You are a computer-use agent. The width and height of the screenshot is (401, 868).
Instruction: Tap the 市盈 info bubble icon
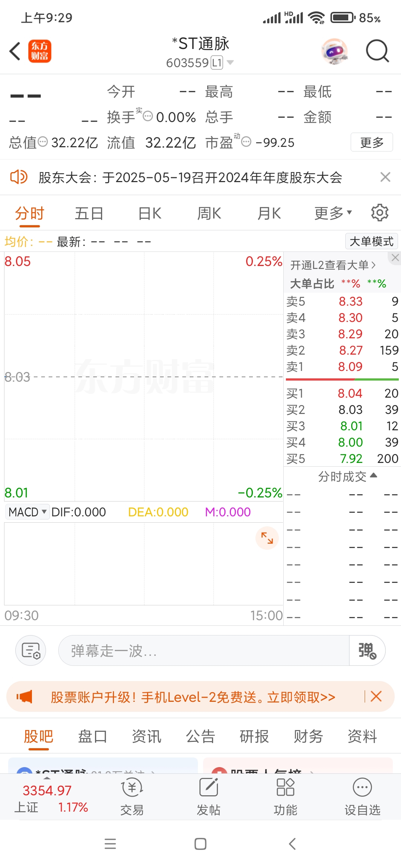tap(246, 142)
